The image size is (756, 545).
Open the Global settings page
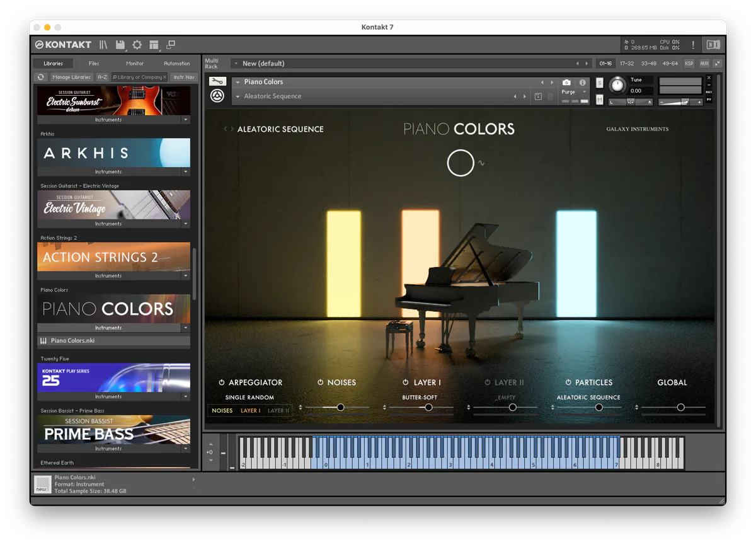click(x=672, y=382)
